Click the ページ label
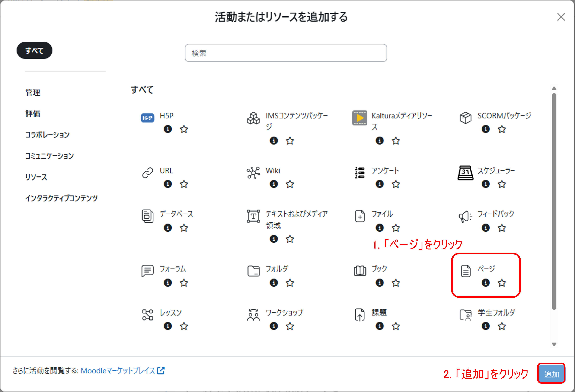The width and height of the screenshot is (575, 392). click(x=486, y=269)
